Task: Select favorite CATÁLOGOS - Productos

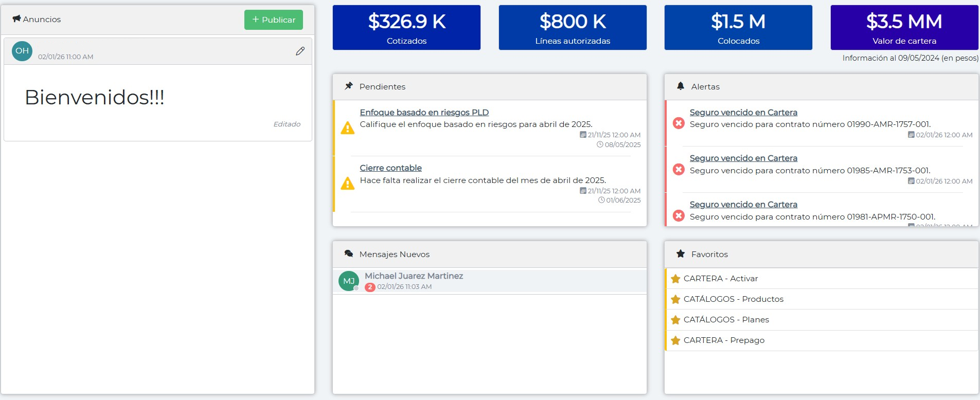Action: tap(733, 299)
